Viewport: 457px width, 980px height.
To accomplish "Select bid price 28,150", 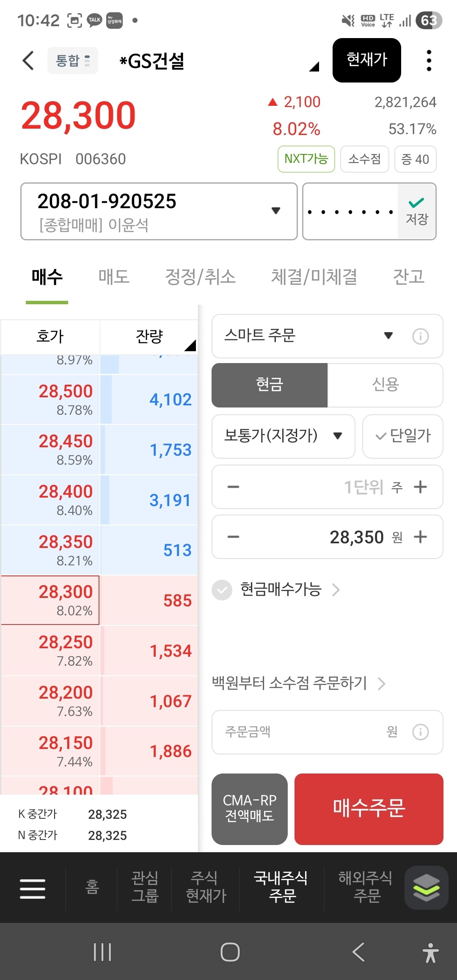I will tap(50, 751).
